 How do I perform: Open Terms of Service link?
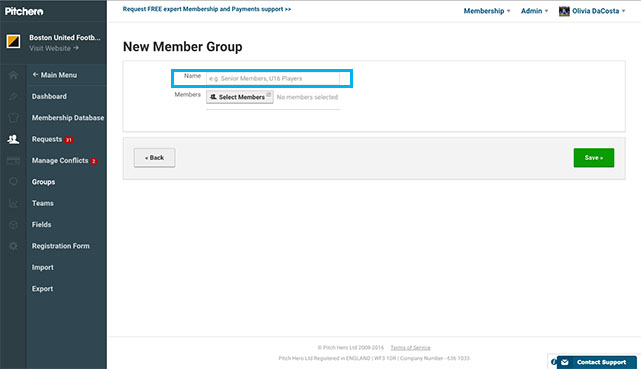click(410, 348)
